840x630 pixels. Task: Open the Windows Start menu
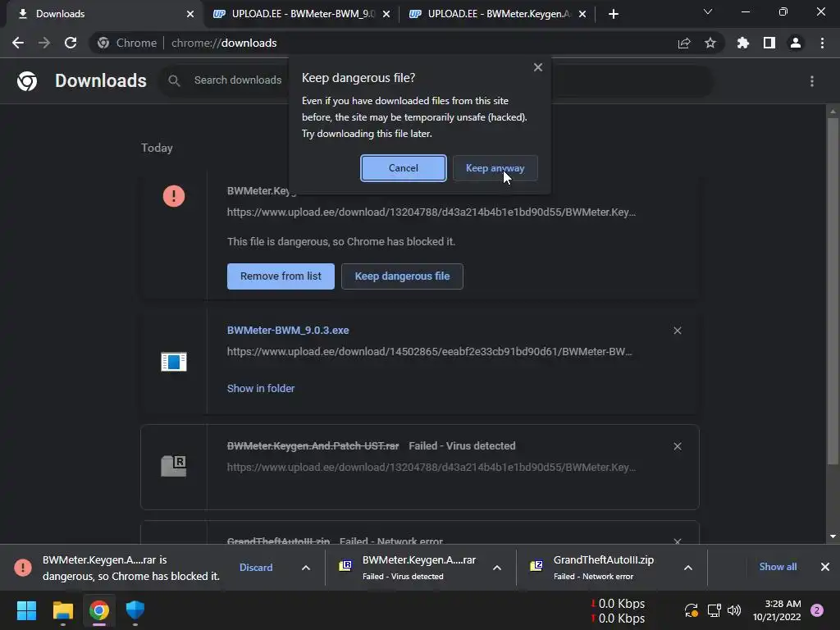26,610
